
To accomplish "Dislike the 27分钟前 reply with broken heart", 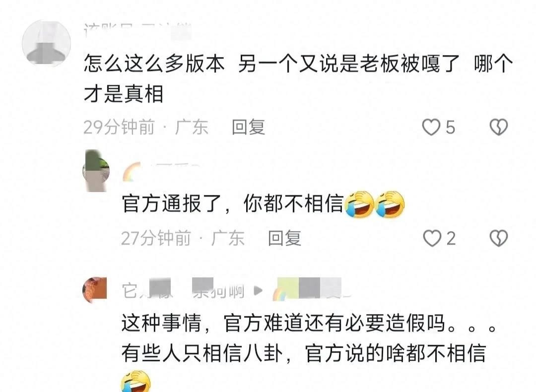I will 499,238.
